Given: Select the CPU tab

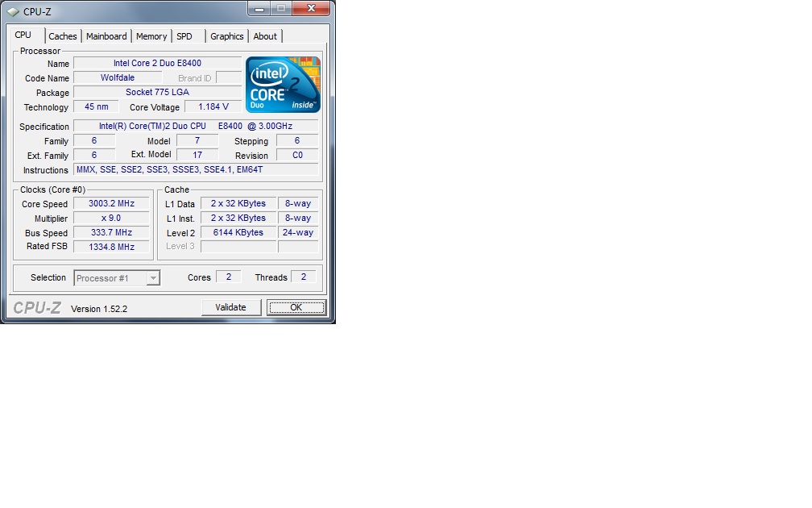Looking at the screenshot, I should tap(23, 35).
